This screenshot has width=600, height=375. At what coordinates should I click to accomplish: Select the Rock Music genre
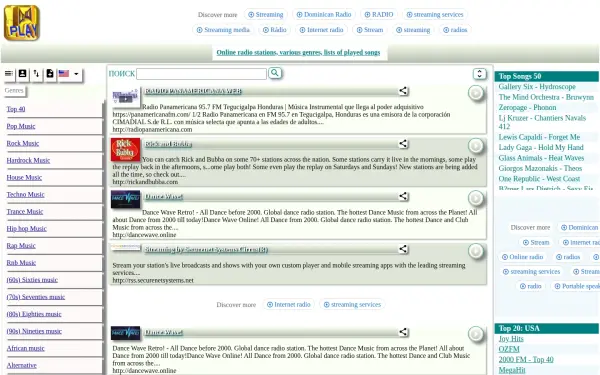click(23, 143)
